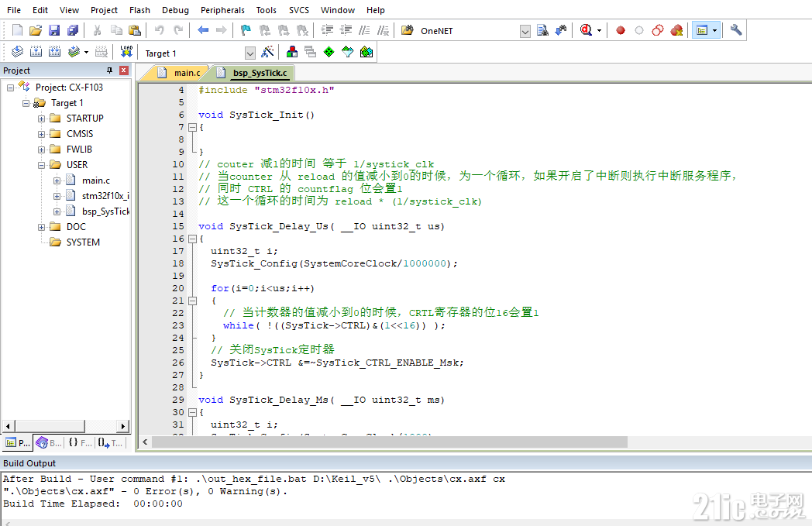This screenshot has height=526, width=812.
Task: Open the Flash menu
Action: click(x=139, y=10)
